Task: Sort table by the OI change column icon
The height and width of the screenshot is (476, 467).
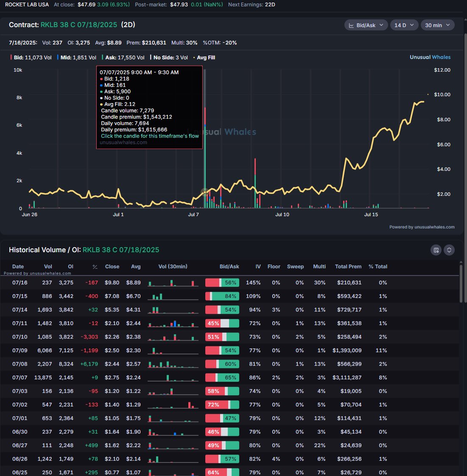Action: [x=95, y=267]
